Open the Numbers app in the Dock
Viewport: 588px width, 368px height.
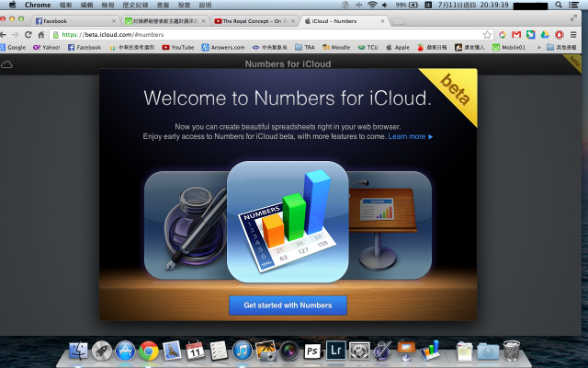tap(430, 350)
